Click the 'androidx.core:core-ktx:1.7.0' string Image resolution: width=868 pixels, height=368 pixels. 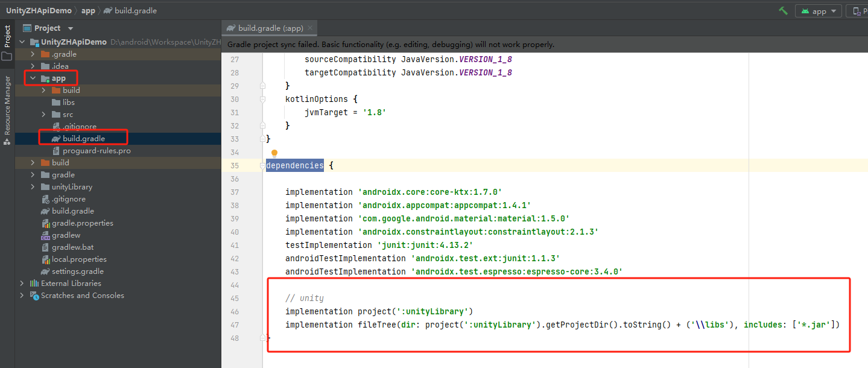pyautogui.click(x=430, y=192)
